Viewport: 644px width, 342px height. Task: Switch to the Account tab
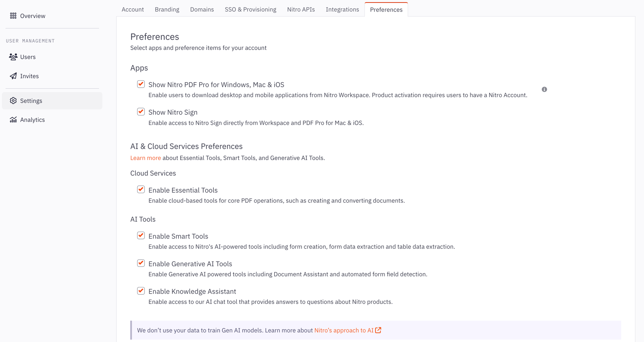(x=132, y=10)
